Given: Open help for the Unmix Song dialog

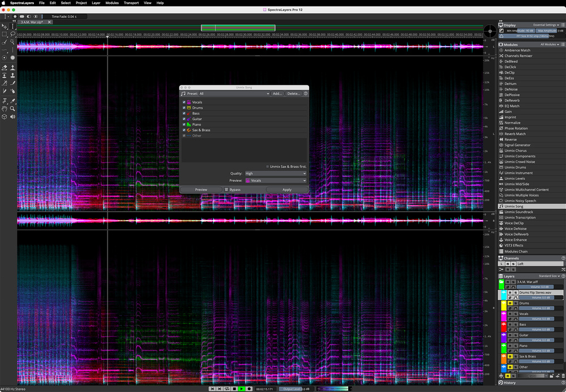Looking at the screenshot, I should pyautogui.click(x=306, y=93).
